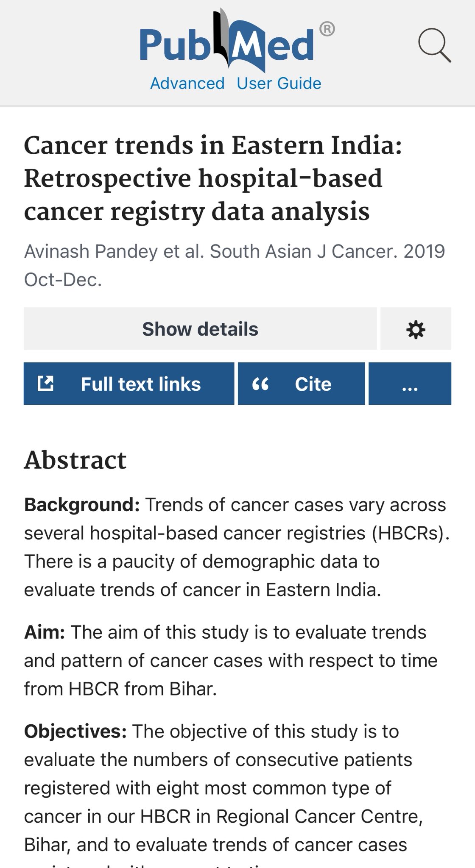
Task: Click the registered trademark symbol by PubMed
Action: 327,29
